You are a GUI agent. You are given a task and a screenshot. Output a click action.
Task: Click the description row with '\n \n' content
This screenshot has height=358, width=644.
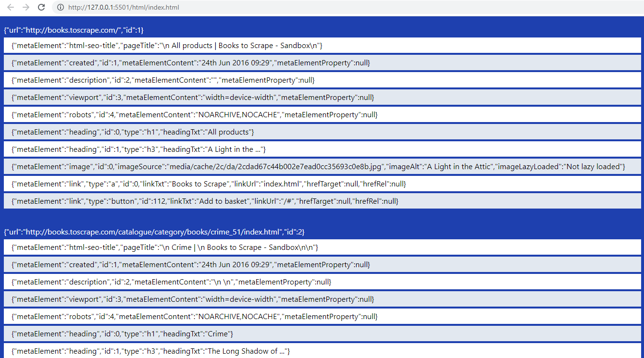(322, 282)
